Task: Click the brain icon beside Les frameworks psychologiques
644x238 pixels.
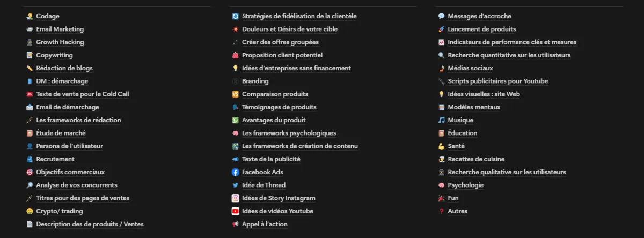Action: (x=235, y=133)
